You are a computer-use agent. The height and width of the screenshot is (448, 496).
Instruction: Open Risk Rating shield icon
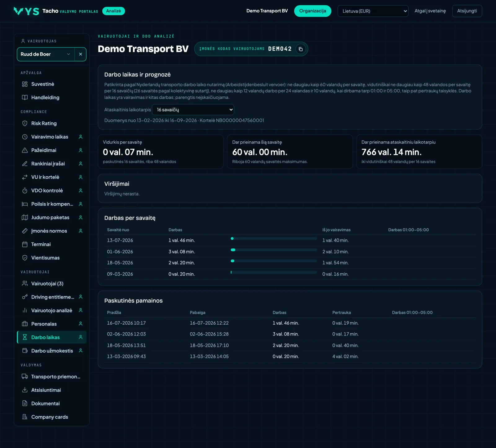[x=25, y=123]
